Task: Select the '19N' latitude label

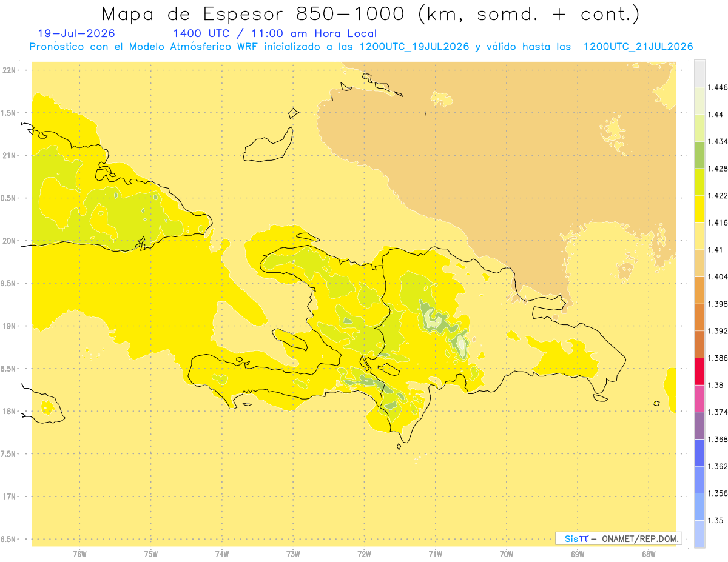Action: pyautogui.click(x=8, y=326)
